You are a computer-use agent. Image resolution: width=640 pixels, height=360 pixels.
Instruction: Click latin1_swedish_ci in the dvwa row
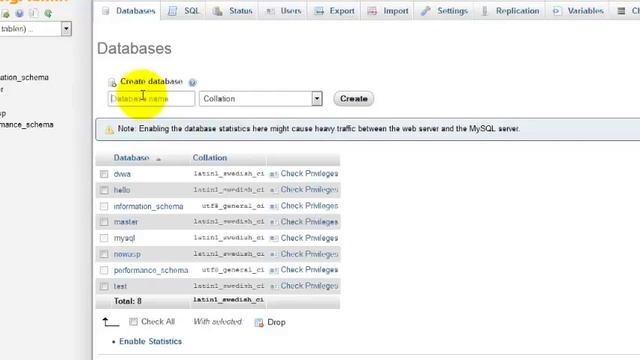229,174
